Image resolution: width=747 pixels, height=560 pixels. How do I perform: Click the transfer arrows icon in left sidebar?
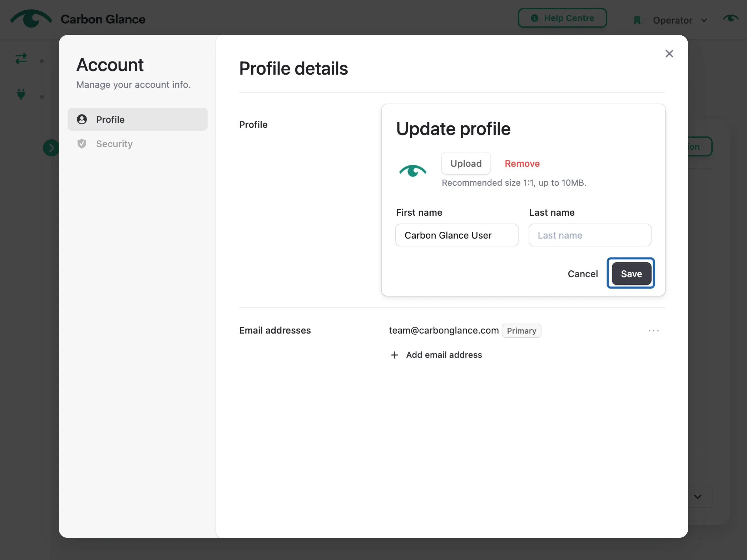point(21,59)
